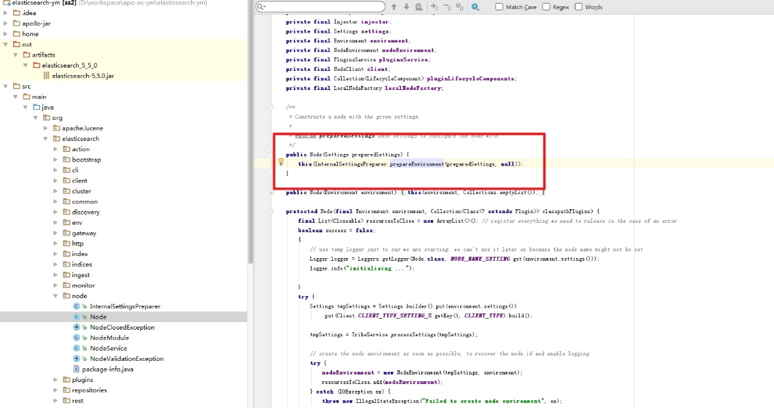The height and width of the screenshot is (408, 774).
Task: Click the search text input field
Action: pos(320,7)
